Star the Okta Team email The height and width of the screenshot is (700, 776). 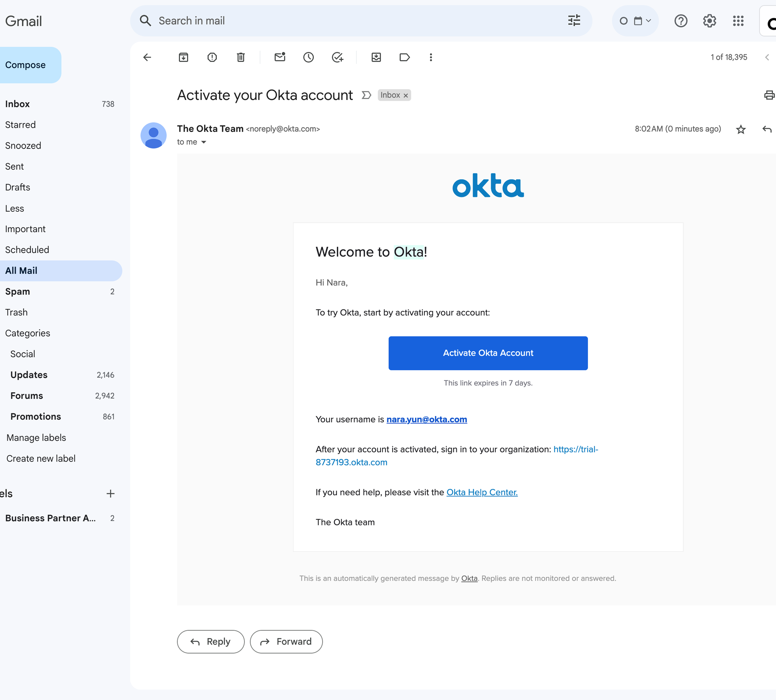(x=741, y=129)
